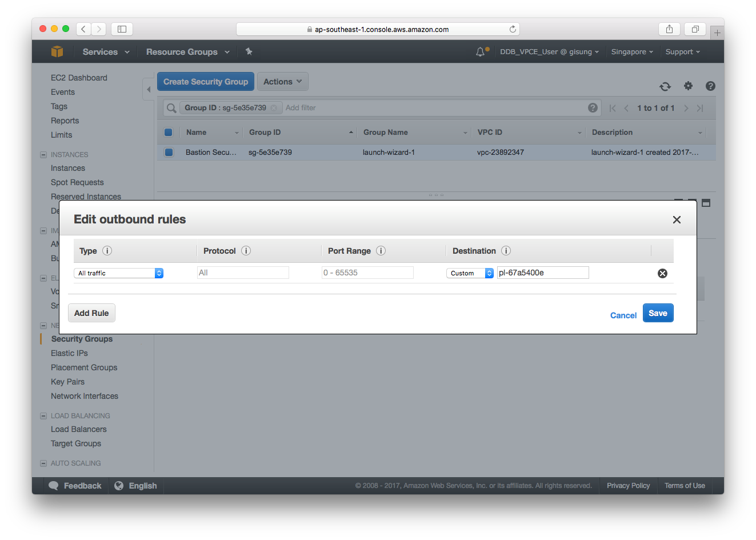Open the Services menu
756x540 pixels.
tap(101, 51)
